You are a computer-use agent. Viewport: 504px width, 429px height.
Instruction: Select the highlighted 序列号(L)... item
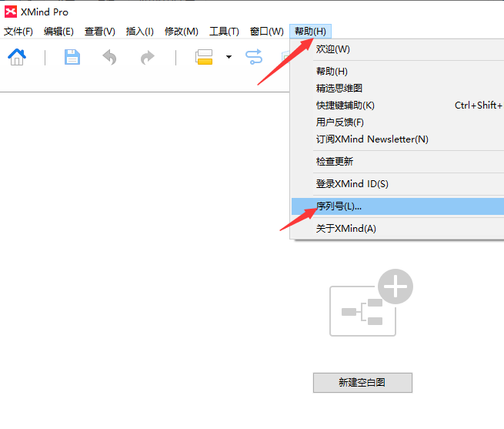point(398,206)
